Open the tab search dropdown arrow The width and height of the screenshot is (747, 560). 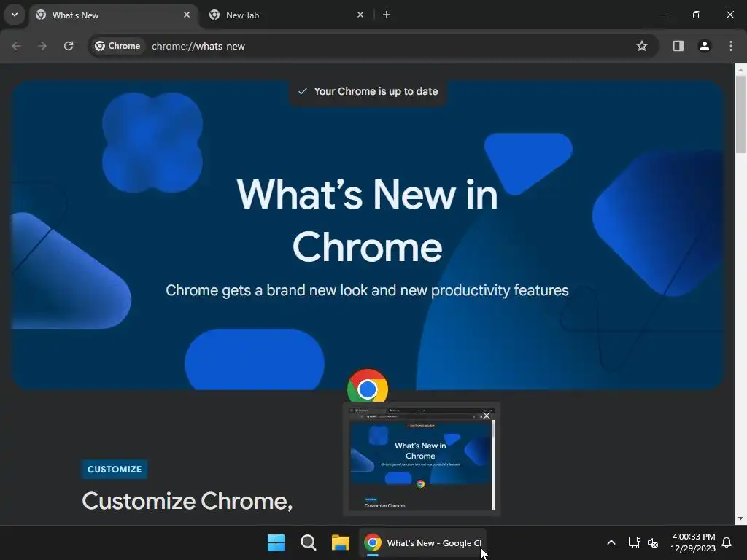[15, 15]
